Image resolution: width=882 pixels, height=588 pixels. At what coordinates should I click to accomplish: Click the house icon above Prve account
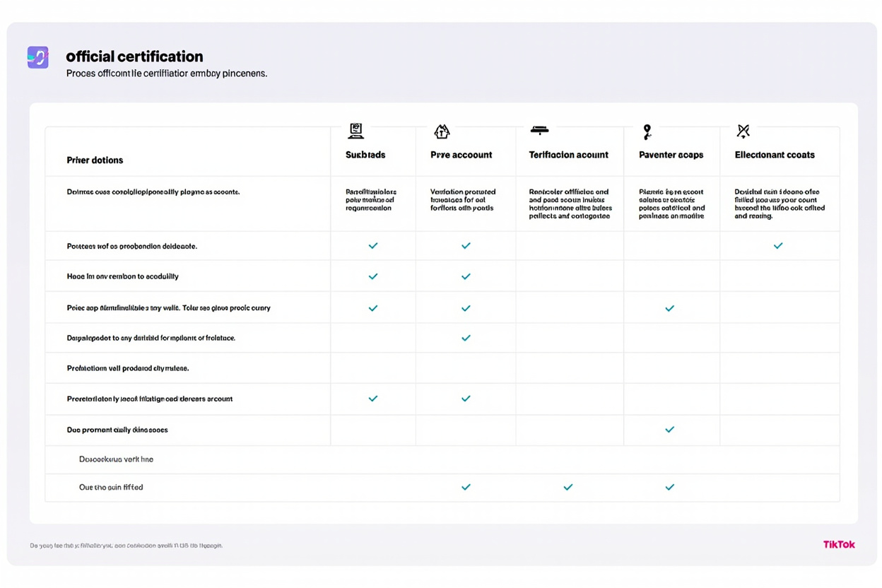[x=442, y=131]
